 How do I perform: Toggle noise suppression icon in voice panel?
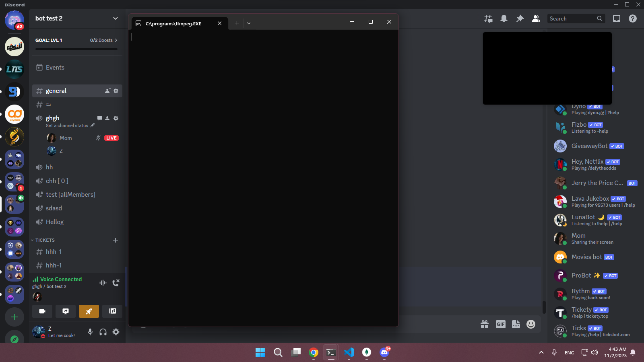[103, 283]
